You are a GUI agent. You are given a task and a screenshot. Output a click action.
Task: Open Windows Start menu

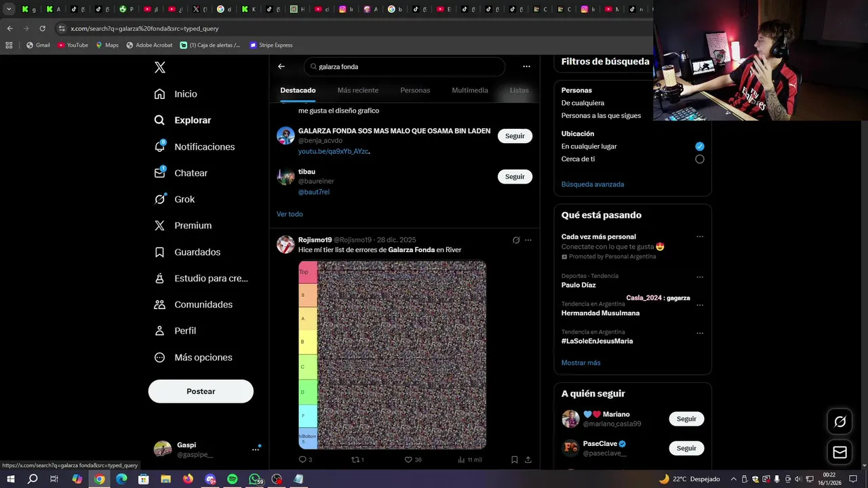(10, 479)
